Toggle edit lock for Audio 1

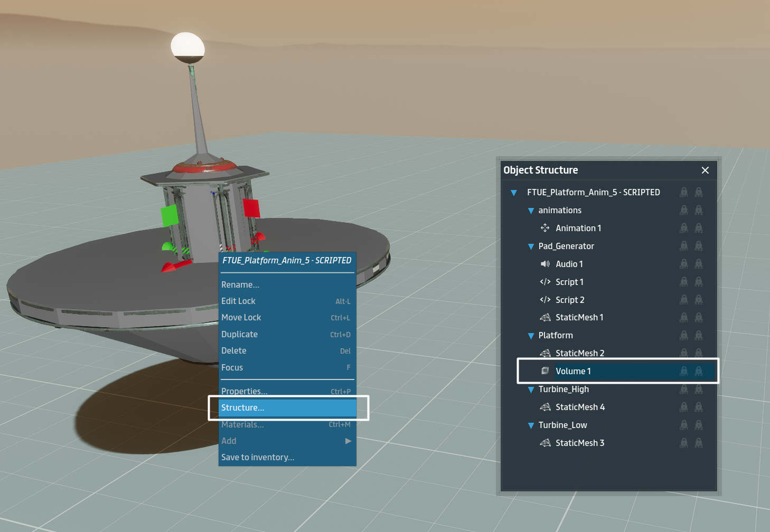tap(684, 264)
